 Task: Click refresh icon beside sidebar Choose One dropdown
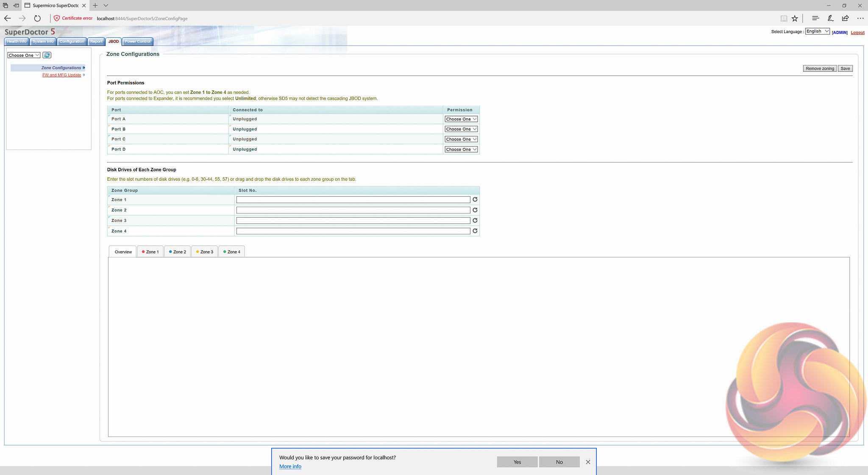pos(47,55)
